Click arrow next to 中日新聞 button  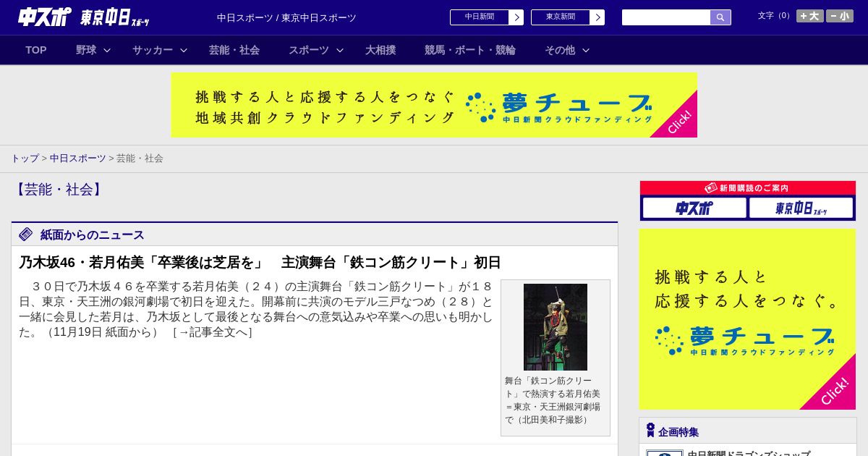(x=516, y=17)
